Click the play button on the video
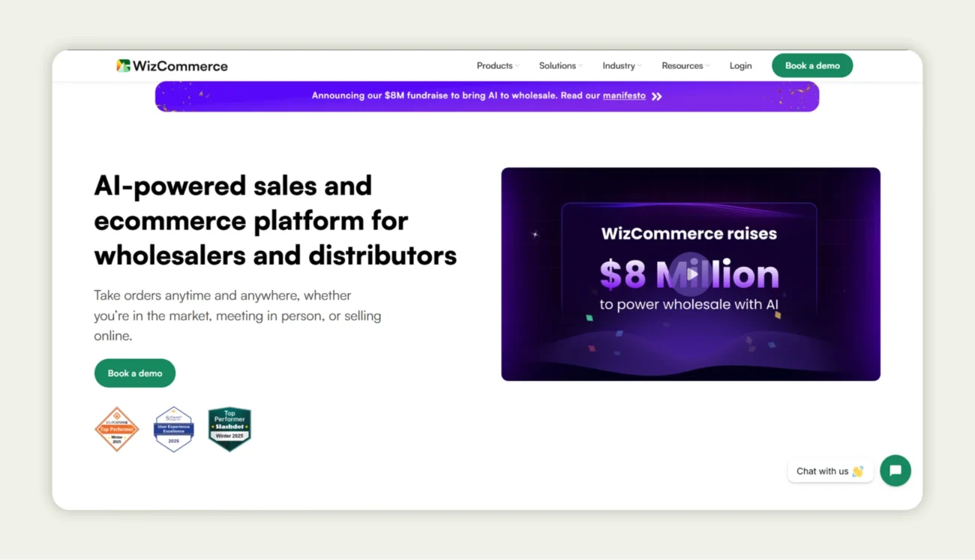Screen dimensions: 975x560 (x=690, y=274)
